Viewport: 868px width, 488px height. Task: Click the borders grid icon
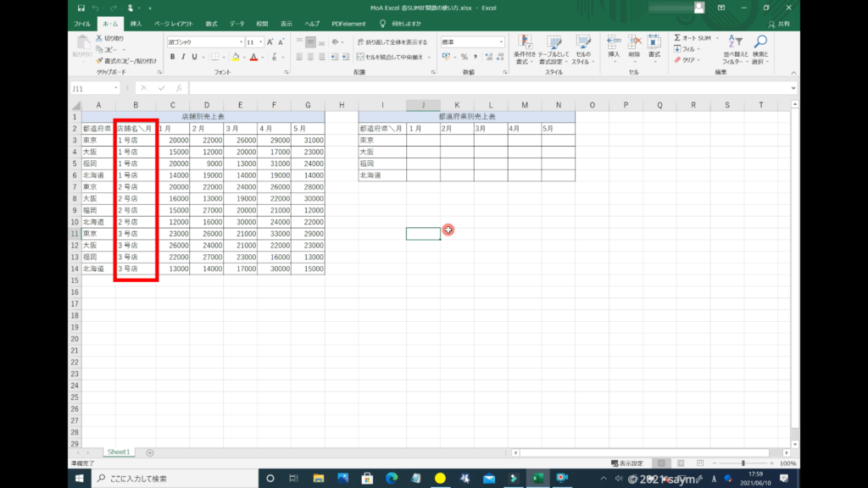pos(214,58)
